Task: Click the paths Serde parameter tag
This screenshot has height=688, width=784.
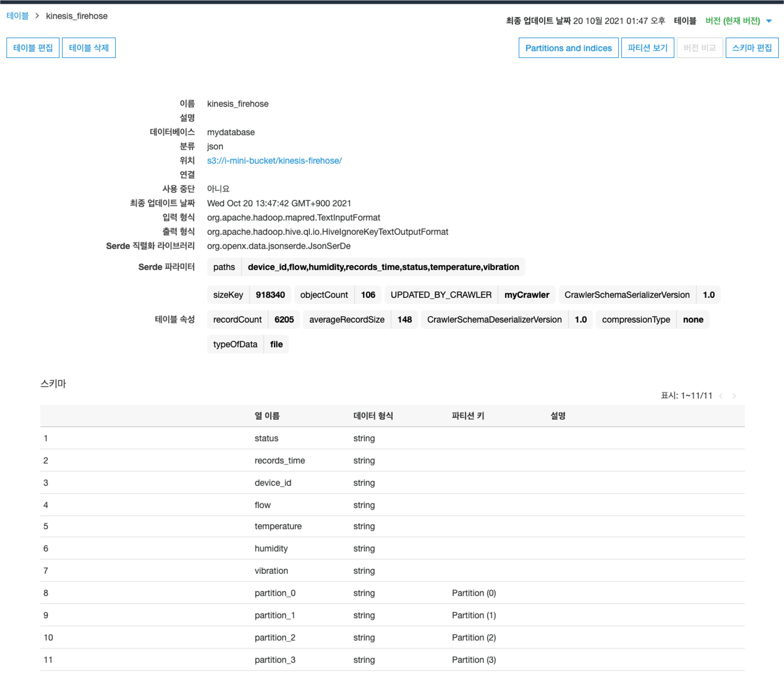Action: [224, 267]
